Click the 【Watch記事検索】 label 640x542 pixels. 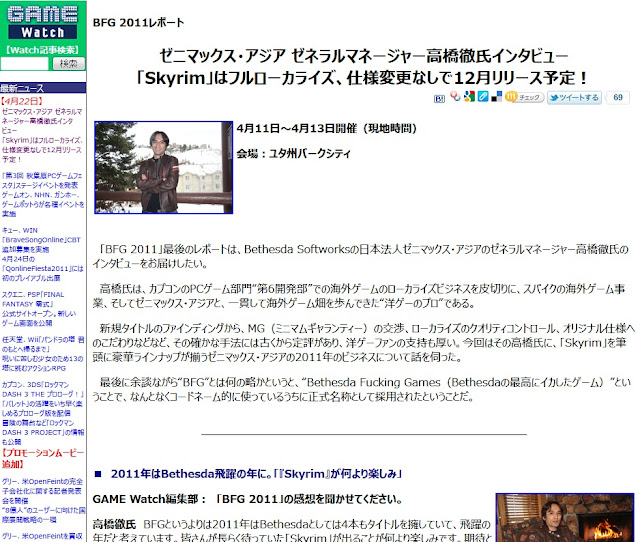(42, 50)
